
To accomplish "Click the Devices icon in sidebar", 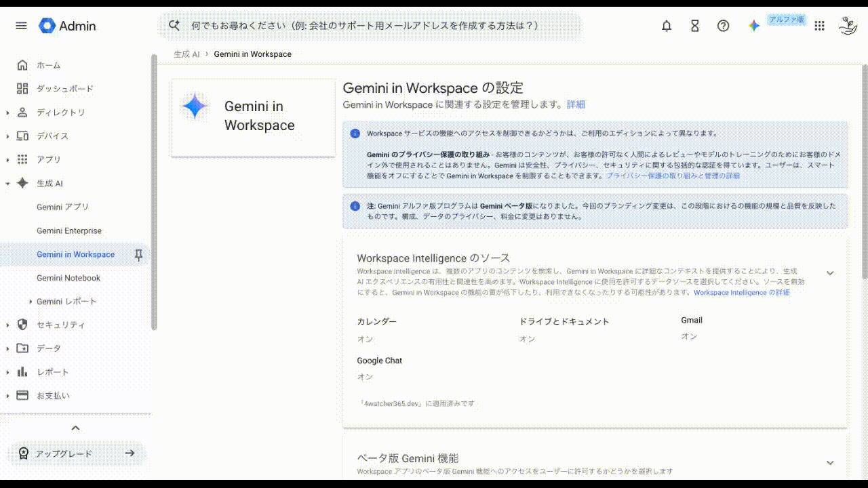I will [22, 136].
